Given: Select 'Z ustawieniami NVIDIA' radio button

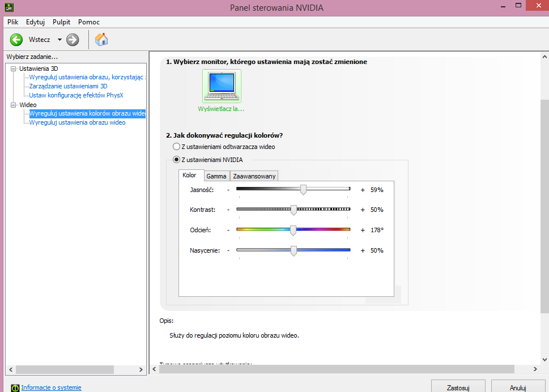Looking at the screenshot, I should [176, 160].
